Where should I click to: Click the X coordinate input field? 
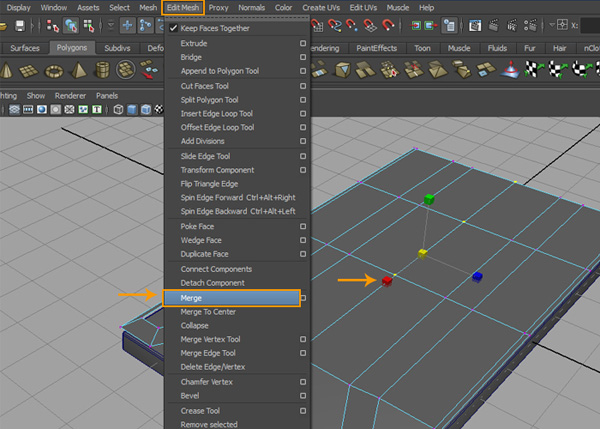point(590,26)
